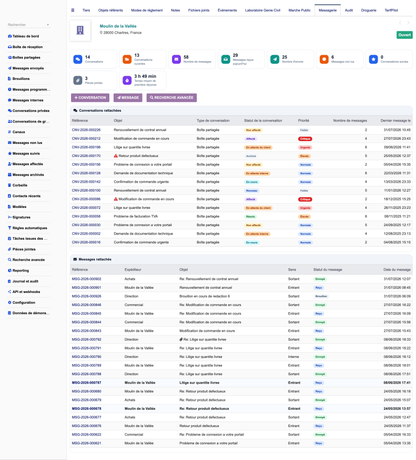The width and height of the screenshot is (416, 460).
Task: Click the company building thumbnail
Action: click(80, 30)
